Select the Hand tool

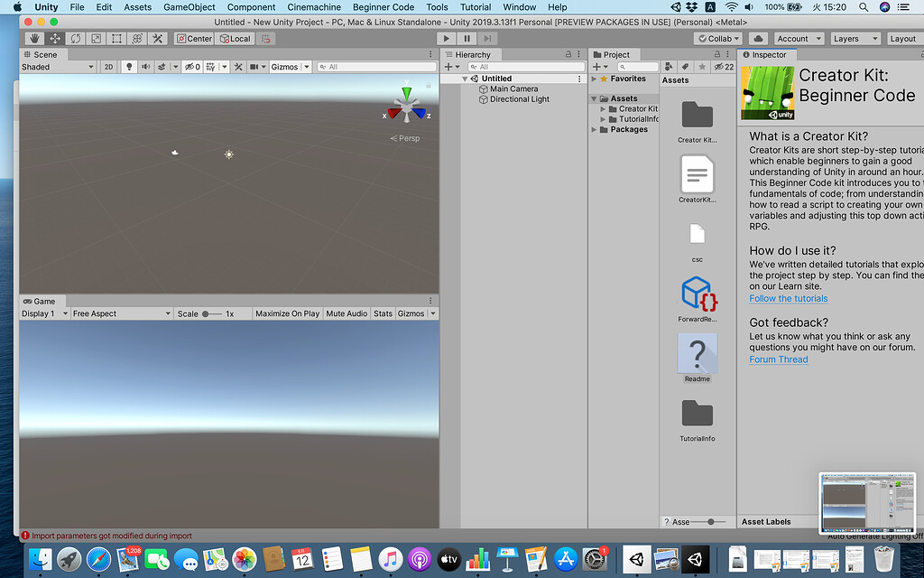tap(33, 38)
